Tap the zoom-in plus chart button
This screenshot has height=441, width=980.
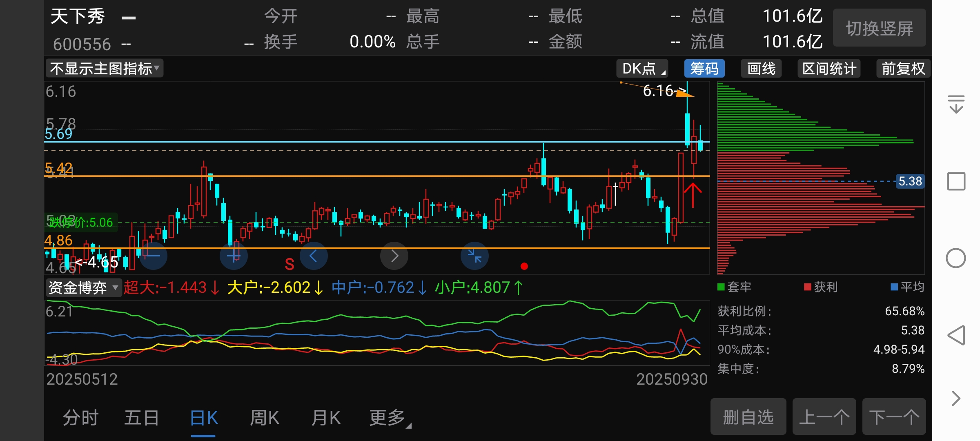pos(234,256)
